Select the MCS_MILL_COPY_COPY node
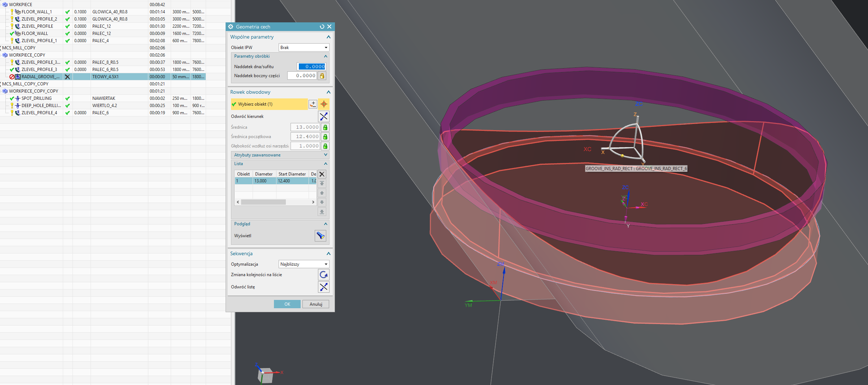Image resolution: width=868 pixels, height=385 pixels. [x=25, y=84]
